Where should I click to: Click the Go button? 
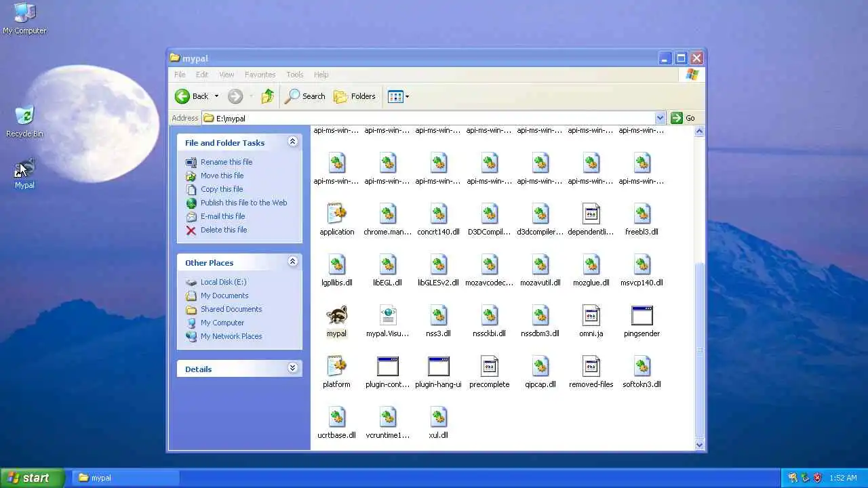(684, 118)
